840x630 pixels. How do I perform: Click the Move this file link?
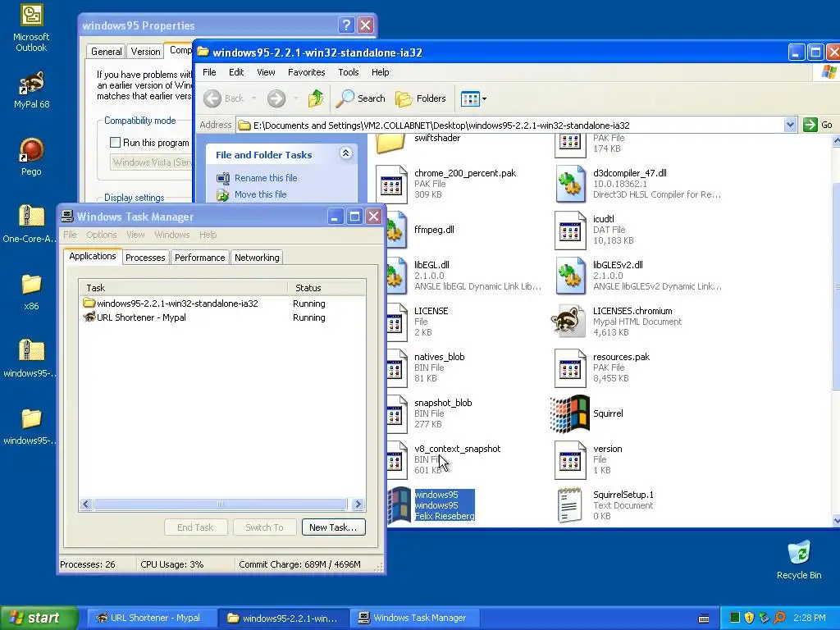(260, 194)
